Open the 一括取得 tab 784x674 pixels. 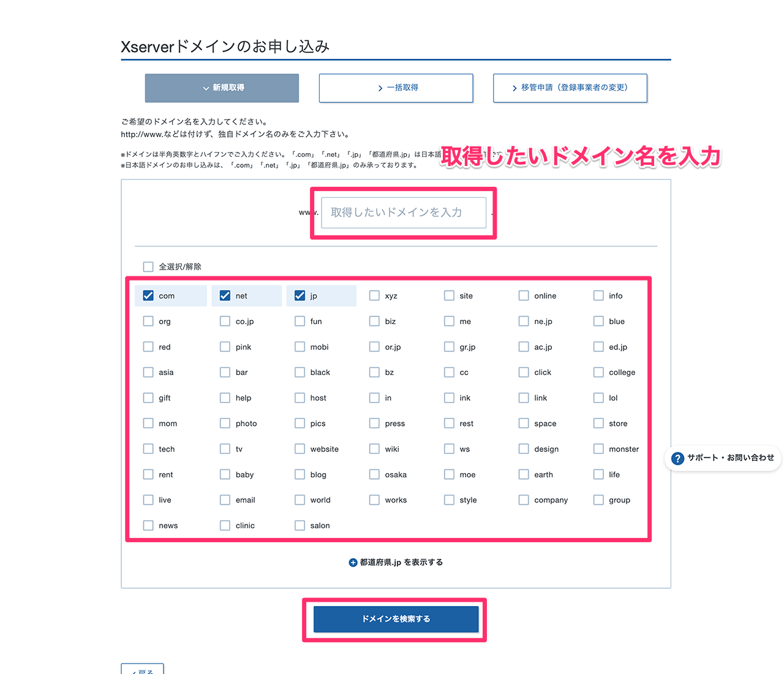tap(396, 88)
